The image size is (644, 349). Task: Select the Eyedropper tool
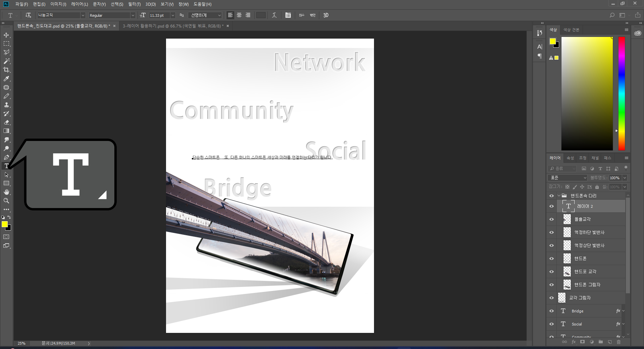[6, 79]
